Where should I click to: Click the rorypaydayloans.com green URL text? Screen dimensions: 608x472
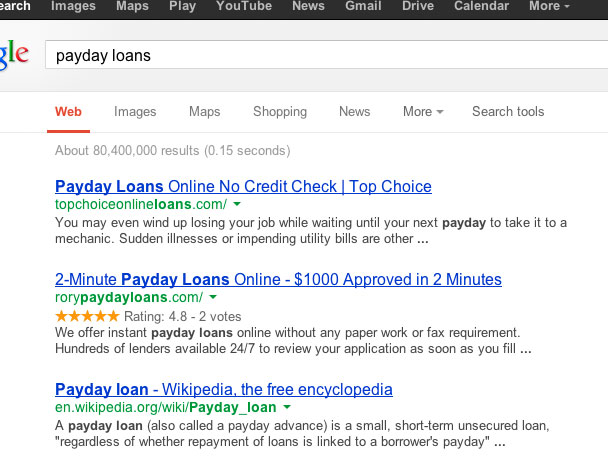point(129,297)
